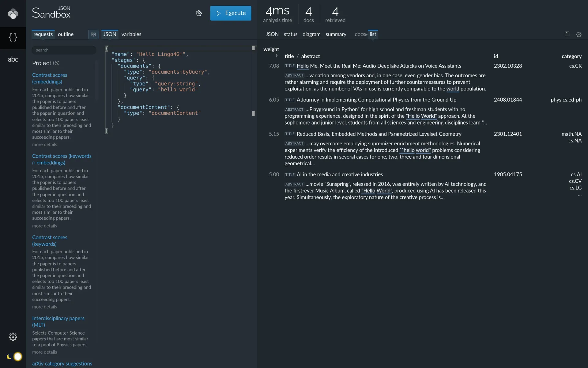Focus the requests search field
The image size is (588, 368).
(x=64, y=50)
